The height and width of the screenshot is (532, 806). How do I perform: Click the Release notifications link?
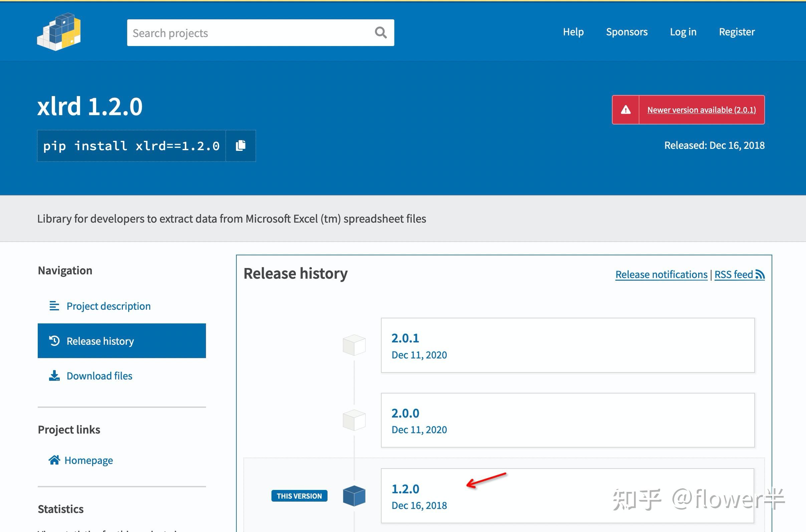tap(661, 274)
